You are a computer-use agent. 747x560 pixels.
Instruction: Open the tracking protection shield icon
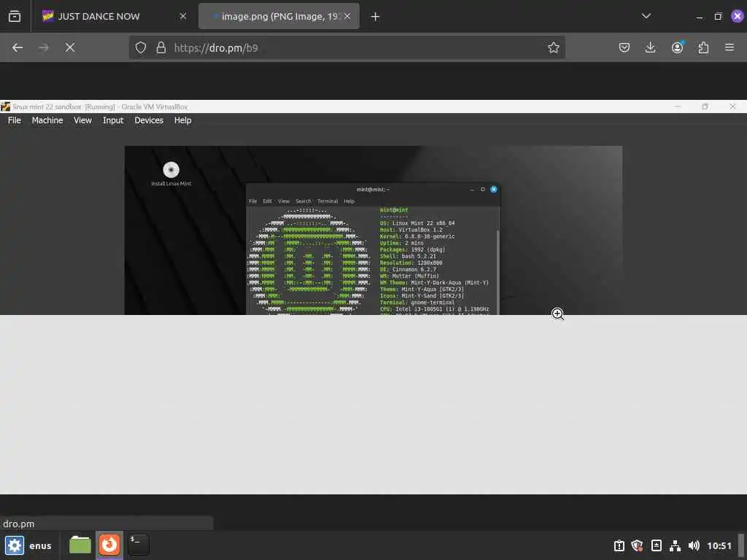141,47
